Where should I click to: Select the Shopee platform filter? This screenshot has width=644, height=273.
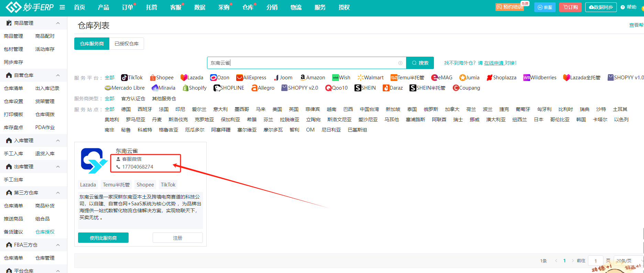pos(161,78)
